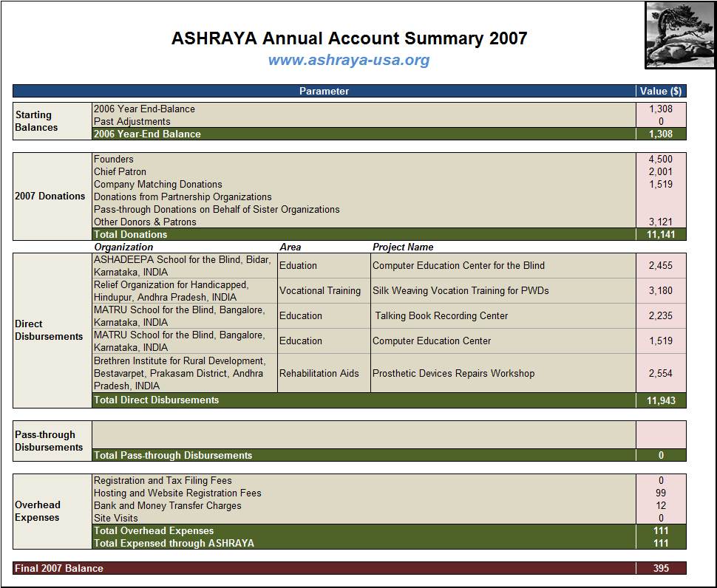Click the 99 hosting fees value
This screenshot has height=588, width=717.
coord(661,493)
